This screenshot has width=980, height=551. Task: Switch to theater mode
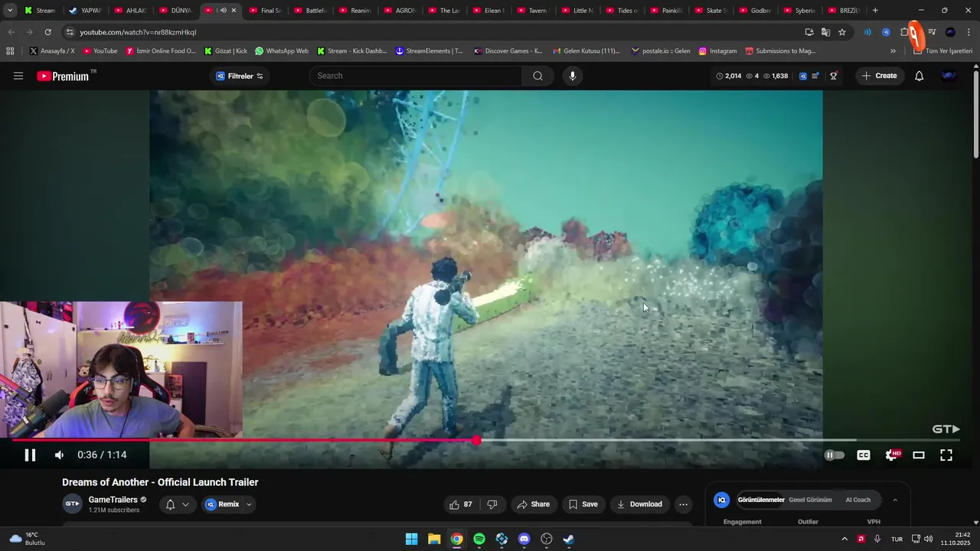pos(919,455)
